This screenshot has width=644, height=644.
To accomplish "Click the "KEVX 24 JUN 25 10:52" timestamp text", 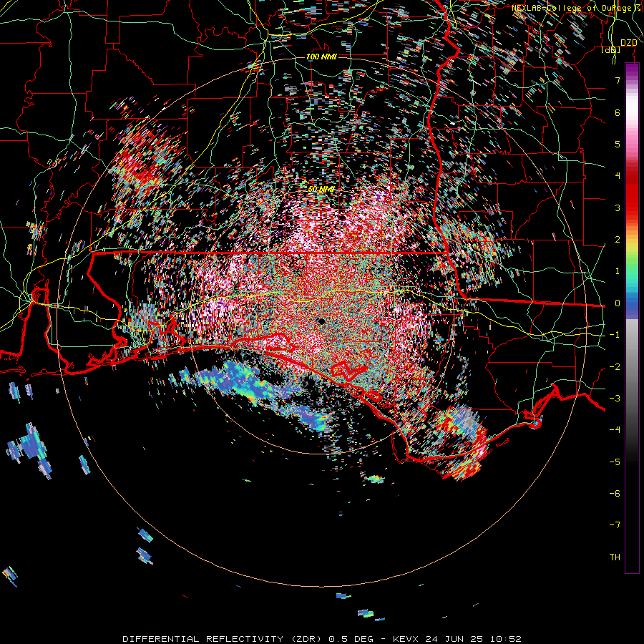I will click(457, 639).
